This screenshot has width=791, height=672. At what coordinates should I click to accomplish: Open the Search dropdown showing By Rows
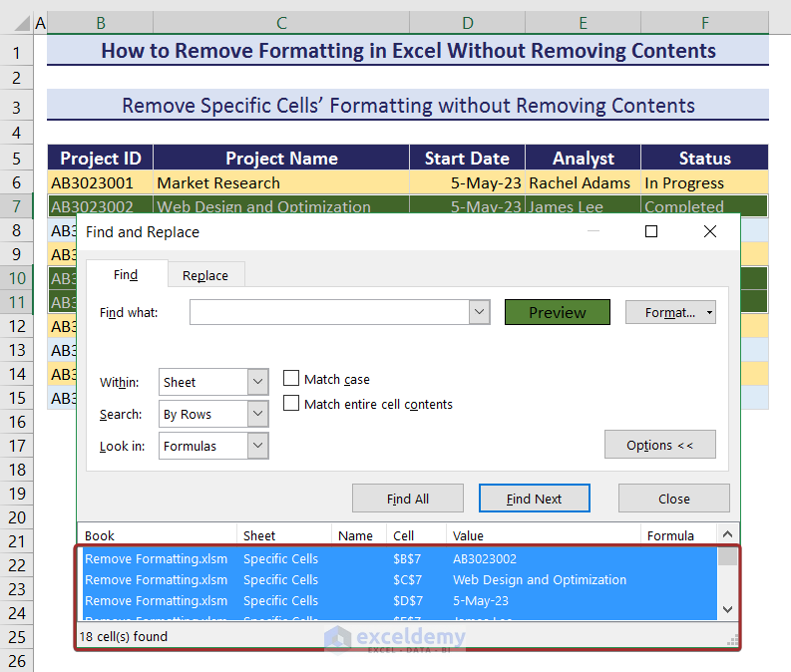257,414
